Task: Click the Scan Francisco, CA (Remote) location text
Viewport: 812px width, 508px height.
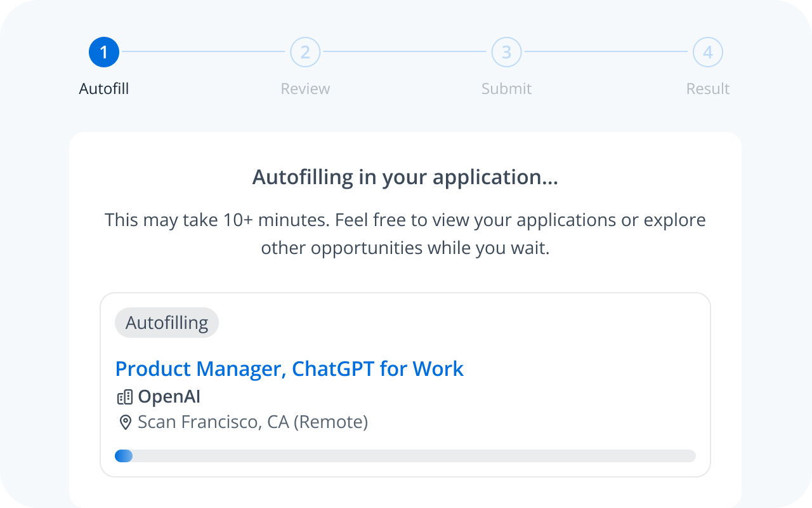Action: click(x=253, y=422)
